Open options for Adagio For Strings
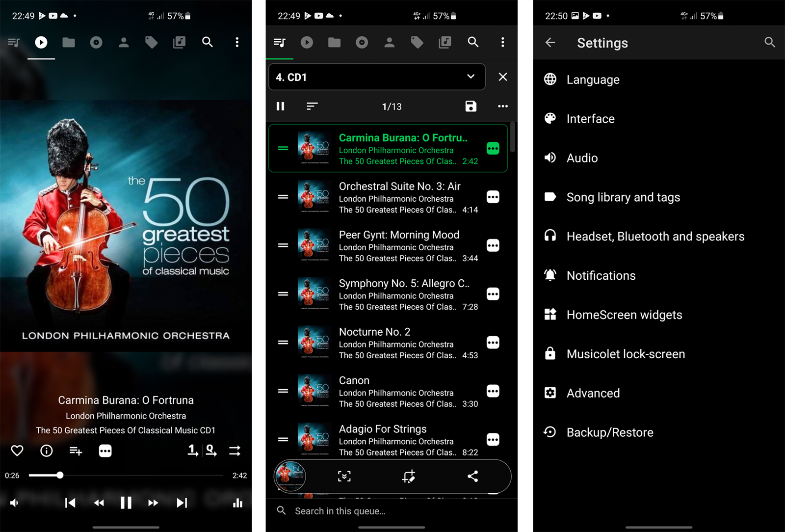 coord(493,439)
